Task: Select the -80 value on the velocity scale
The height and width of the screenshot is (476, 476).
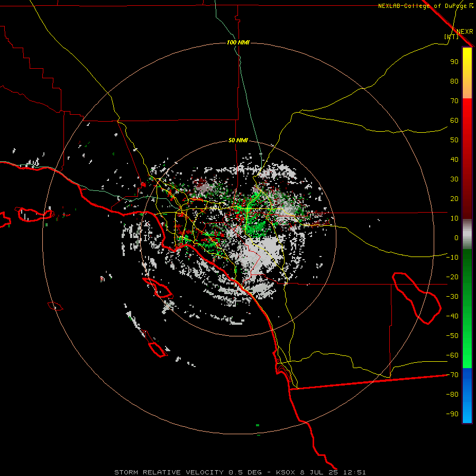Action: pyautogui.click(x=452, y=395)
